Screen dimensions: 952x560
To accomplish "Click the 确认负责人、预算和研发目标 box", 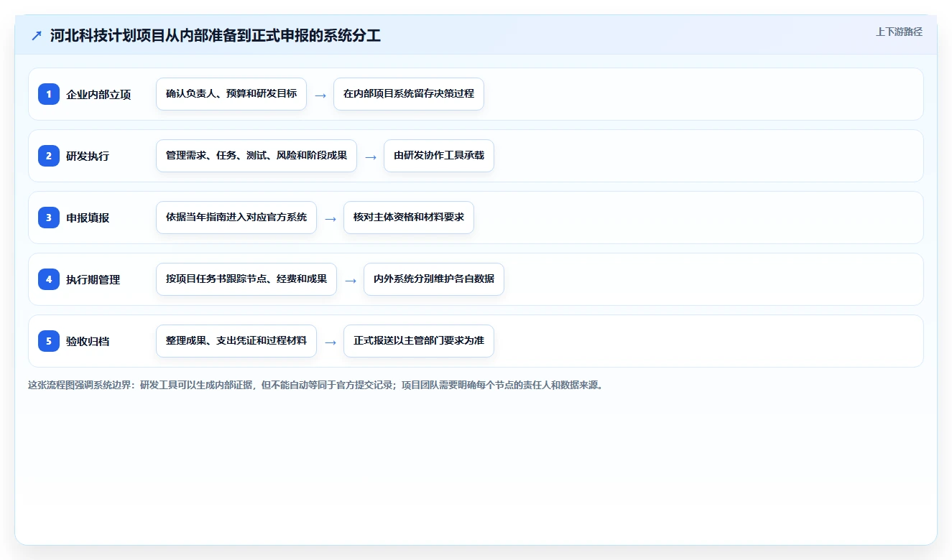I will pos(231,94).
